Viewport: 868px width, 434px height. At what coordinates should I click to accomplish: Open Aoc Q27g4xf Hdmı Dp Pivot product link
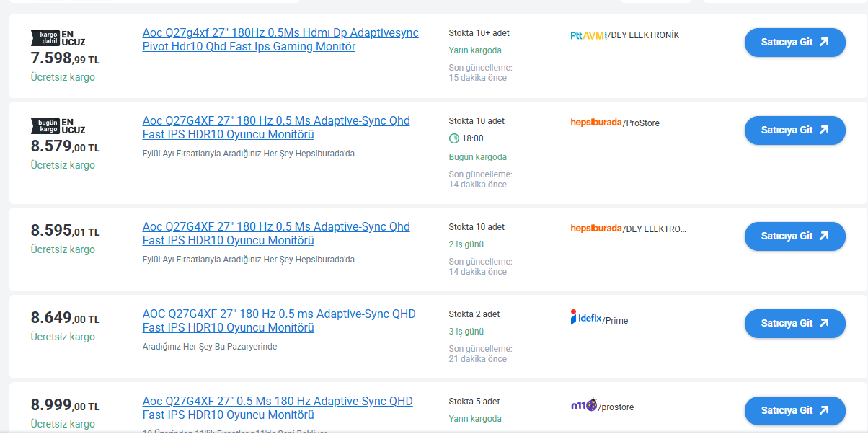click(280, 40)
